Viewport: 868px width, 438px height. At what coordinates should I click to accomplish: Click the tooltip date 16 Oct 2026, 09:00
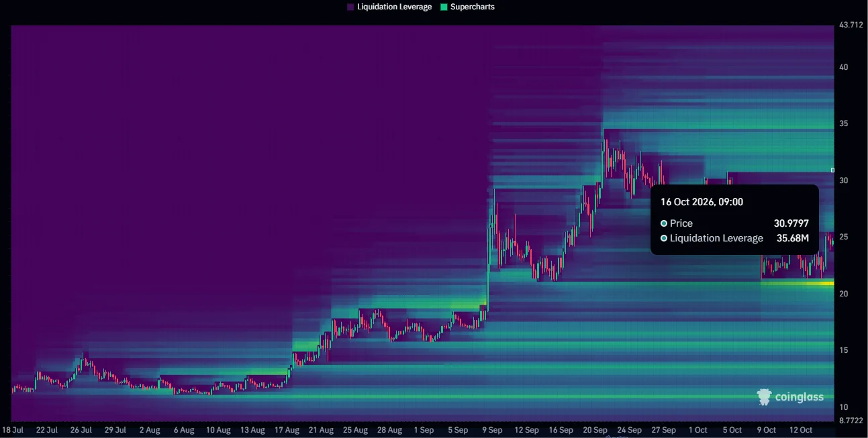(702, 202)
